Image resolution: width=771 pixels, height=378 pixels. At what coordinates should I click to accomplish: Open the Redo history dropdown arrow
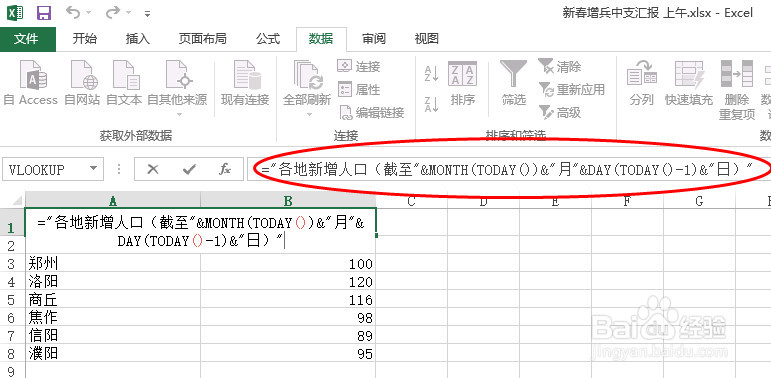tap(128, 13)
